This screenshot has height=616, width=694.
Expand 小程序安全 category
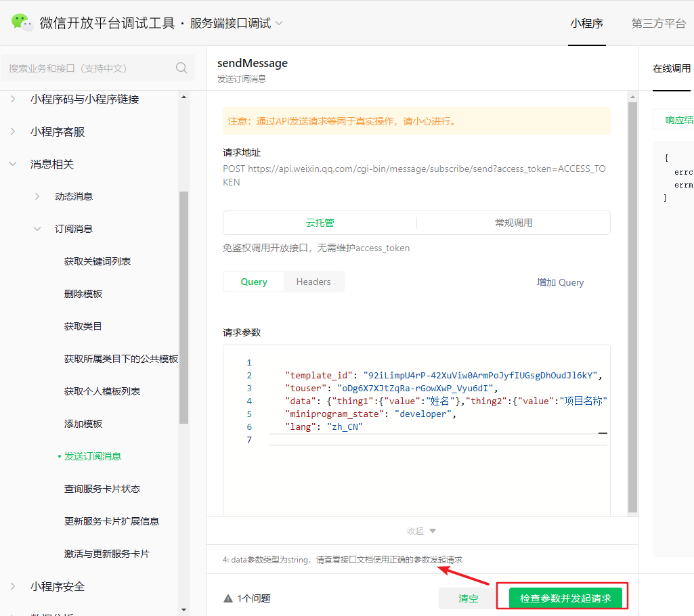[x=13, y=586]
